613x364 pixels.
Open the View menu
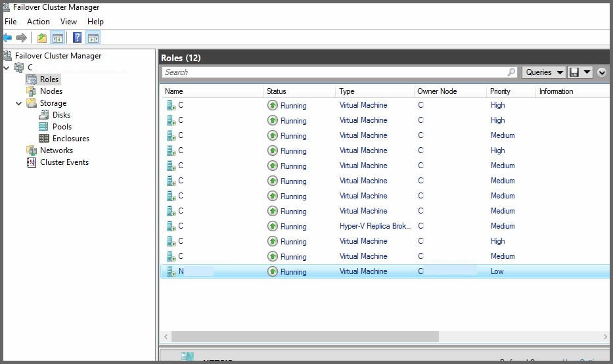[x=68, y=22]
